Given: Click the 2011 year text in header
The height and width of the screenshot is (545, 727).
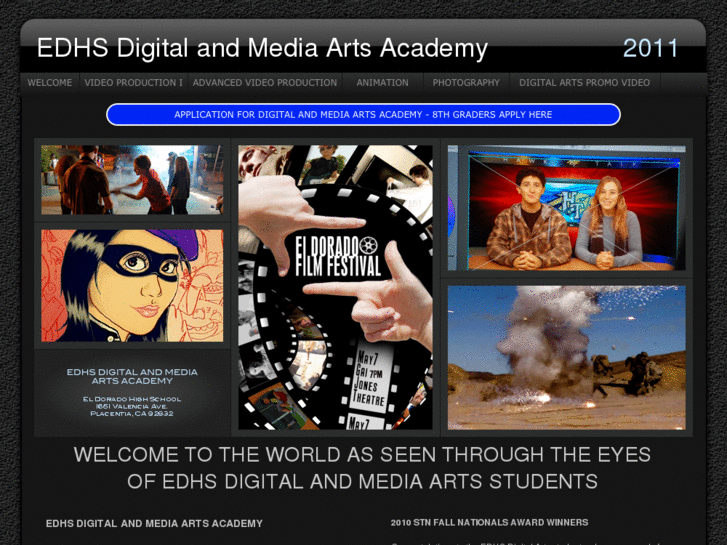Looking at the screenshot, I should pyautogui.click(x=650, y=48).
